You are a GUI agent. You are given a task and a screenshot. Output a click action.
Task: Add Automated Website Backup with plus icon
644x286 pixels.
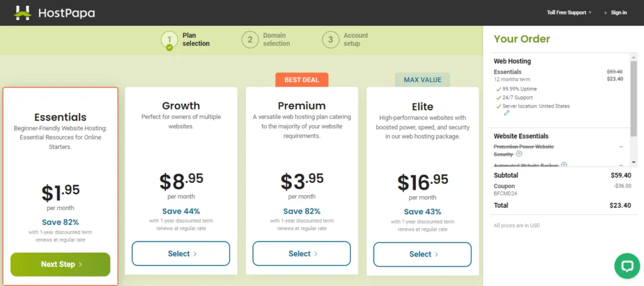tap(564, 165)
